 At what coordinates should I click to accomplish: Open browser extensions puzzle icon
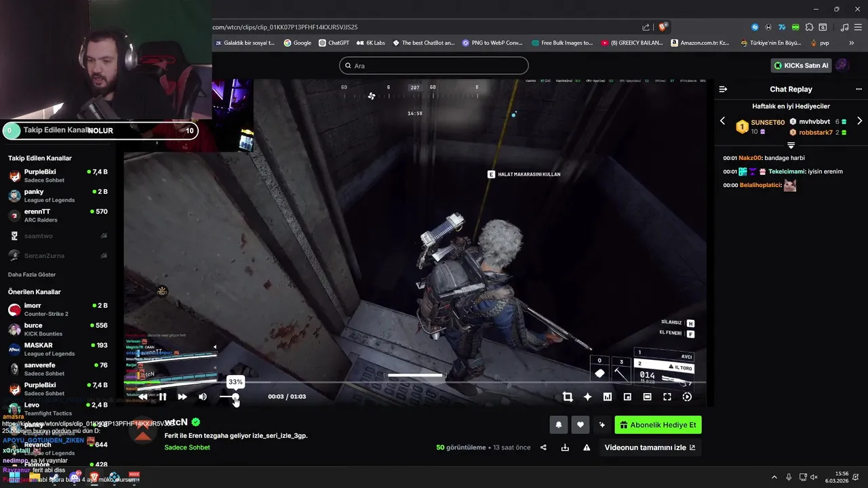[809, 27]
